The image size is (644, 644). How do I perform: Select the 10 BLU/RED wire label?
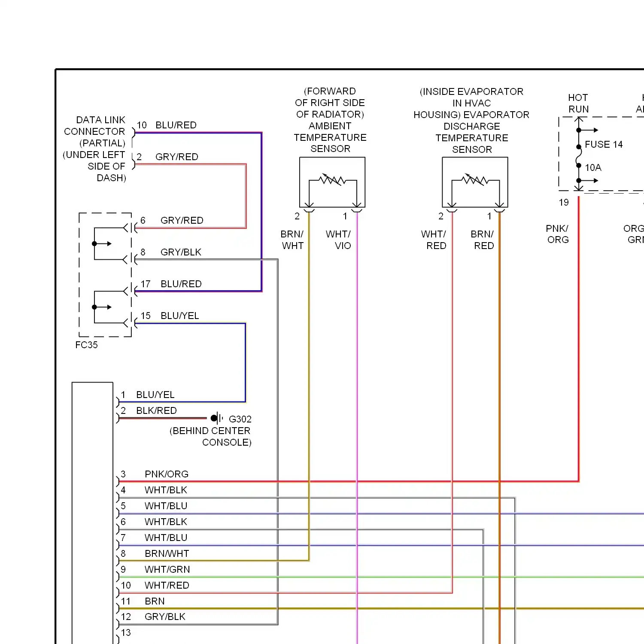[167, 125]
